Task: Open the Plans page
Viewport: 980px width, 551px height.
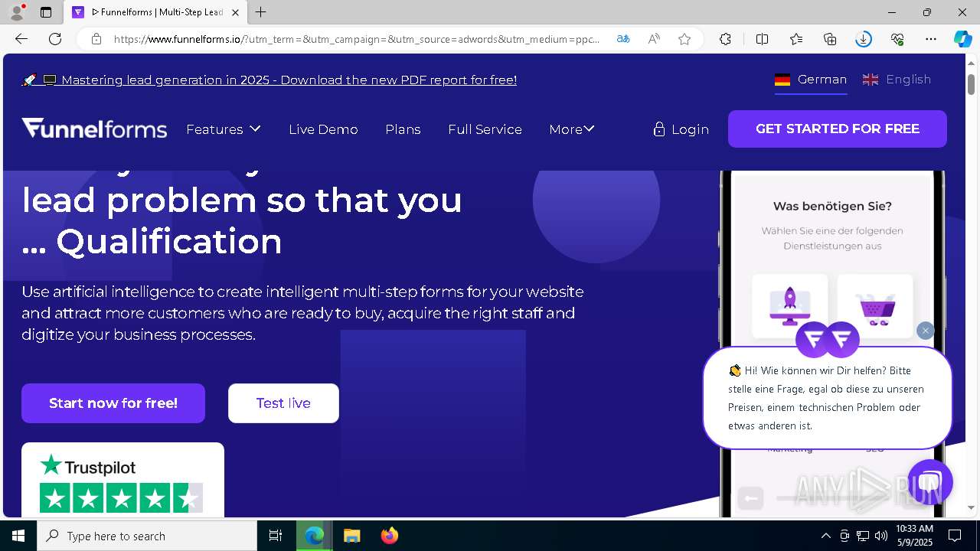Action: tap(403, 129)
